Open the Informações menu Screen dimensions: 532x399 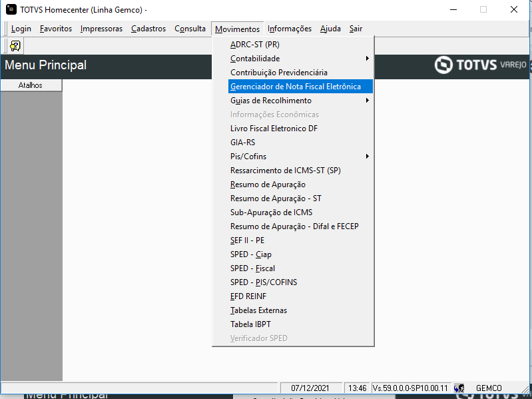290,29
